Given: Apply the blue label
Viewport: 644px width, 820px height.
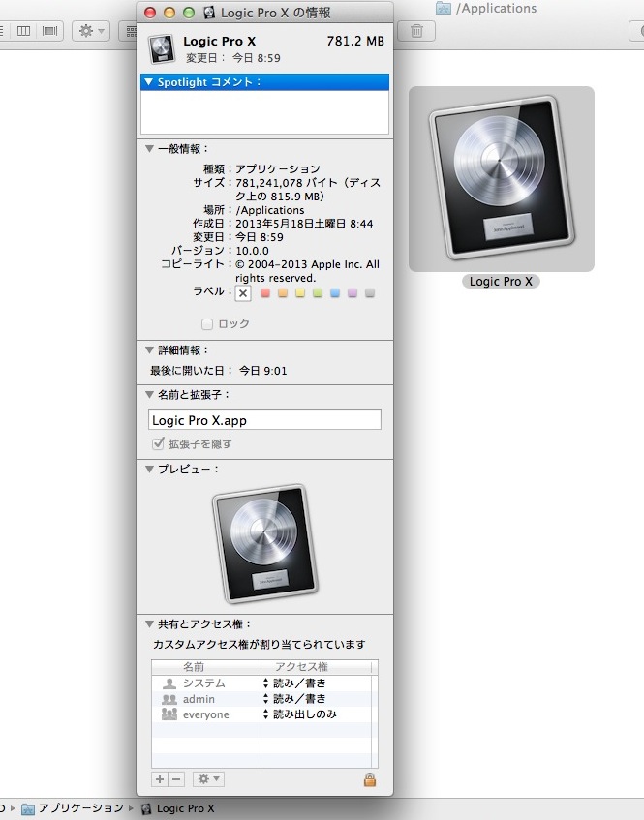Looking at the screenshot, I should [335, 292].
